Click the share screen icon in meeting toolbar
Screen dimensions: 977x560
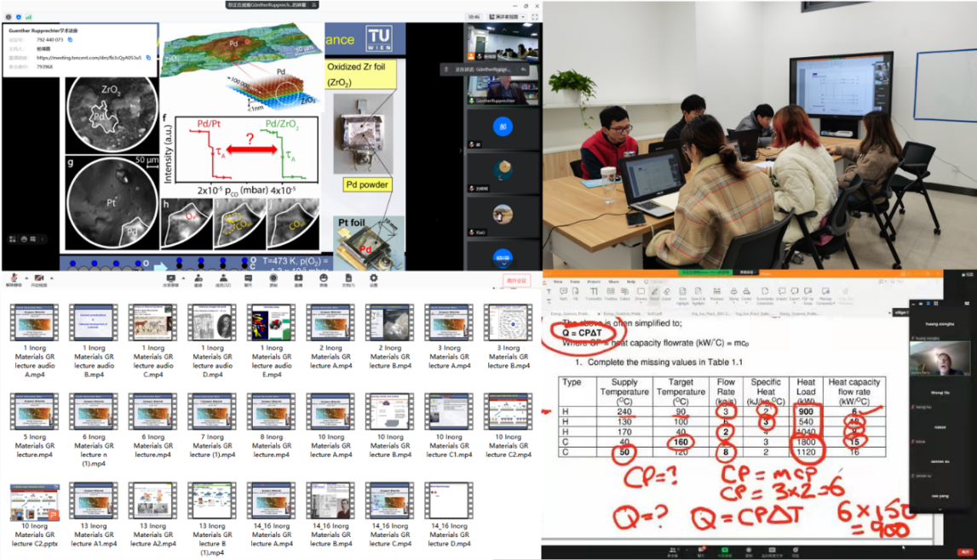pos(171,279)
